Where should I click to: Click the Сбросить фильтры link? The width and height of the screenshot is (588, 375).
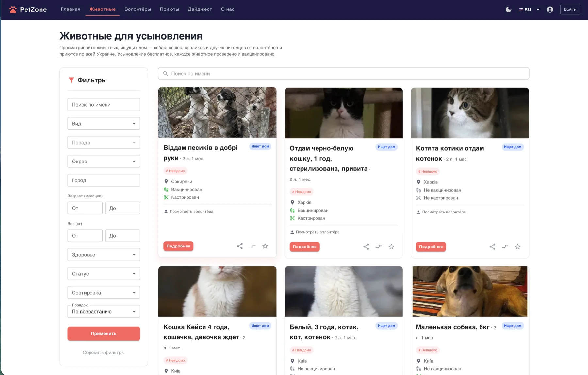[104, 353]
